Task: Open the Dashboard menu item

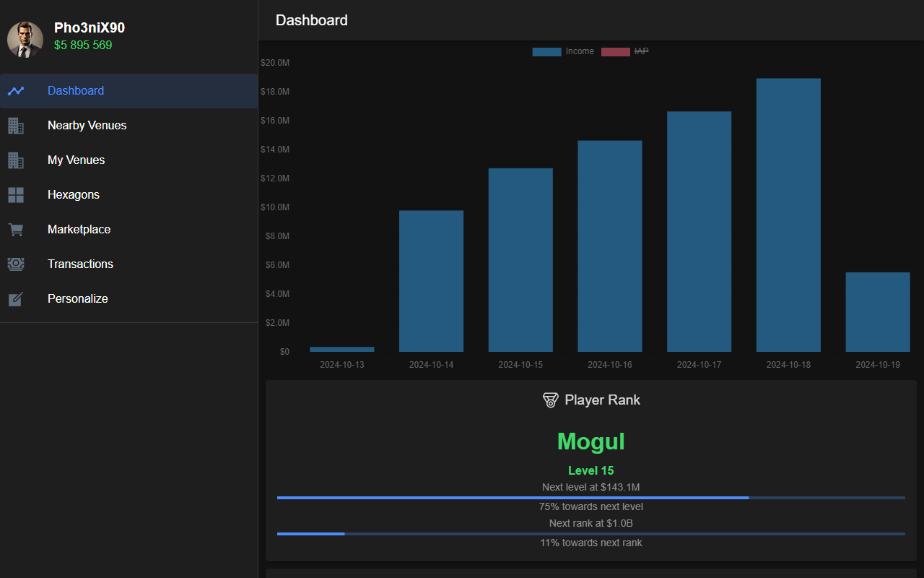Action: pos(128,91)
